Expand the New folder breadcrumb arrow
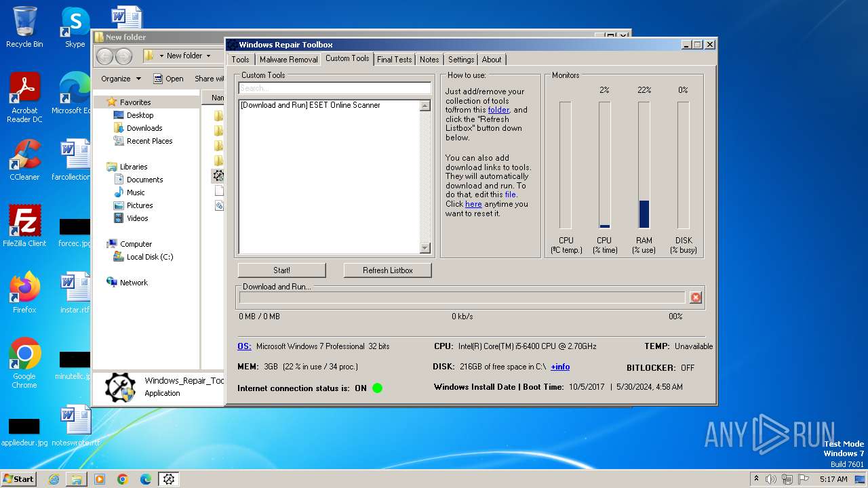This screenshot has width=868, height=488. click(x=208, y=56)
